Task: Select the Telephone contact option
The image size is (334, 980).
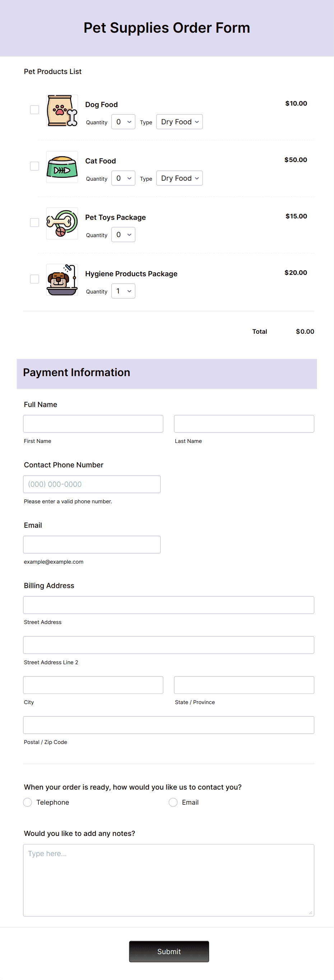Action: 27,802
